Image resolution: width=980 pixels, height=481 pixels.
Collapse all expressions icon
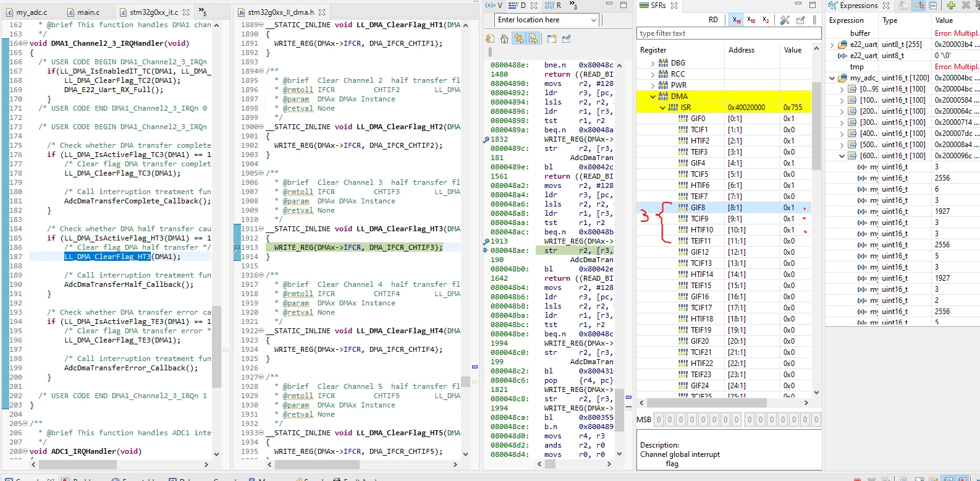coord(934,6)
